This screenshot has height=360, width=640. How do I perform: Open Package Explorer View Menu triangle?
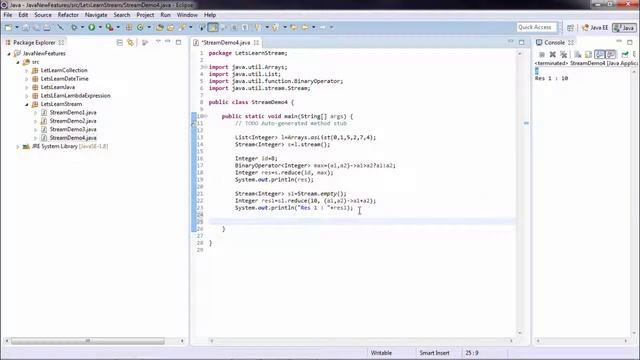pos(158,42)
